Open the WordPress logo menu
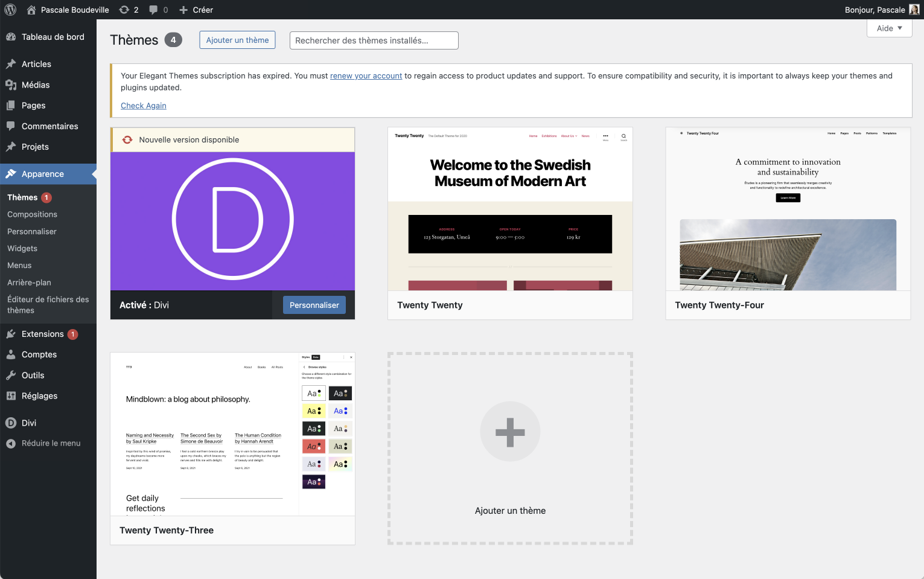This screenshot has height=579, width=924. [x=10, y=10]
